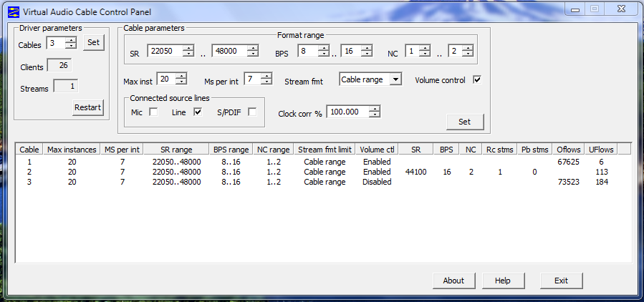Increase Max inst stepper value
This screenshot has height=302, width=644.
pos(181,76)
